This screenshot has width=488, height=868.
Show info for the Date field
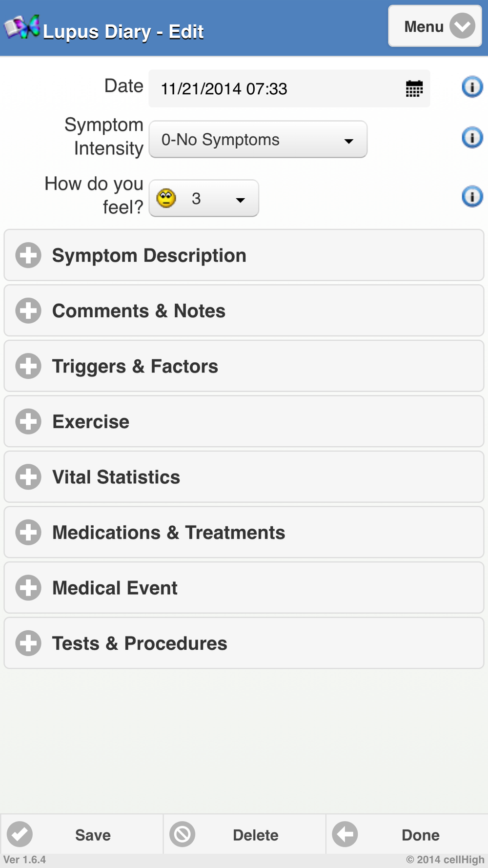[472, 87]
